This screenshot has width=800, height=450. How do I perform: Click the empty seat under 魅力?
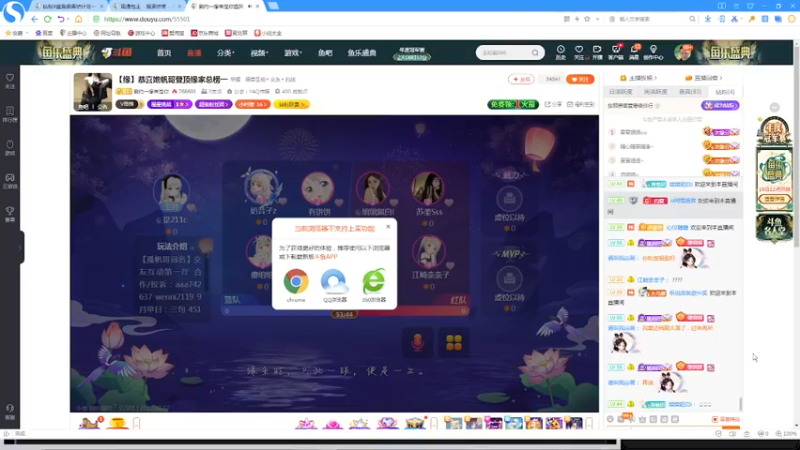pyautogui.click(x=509, y=198)
